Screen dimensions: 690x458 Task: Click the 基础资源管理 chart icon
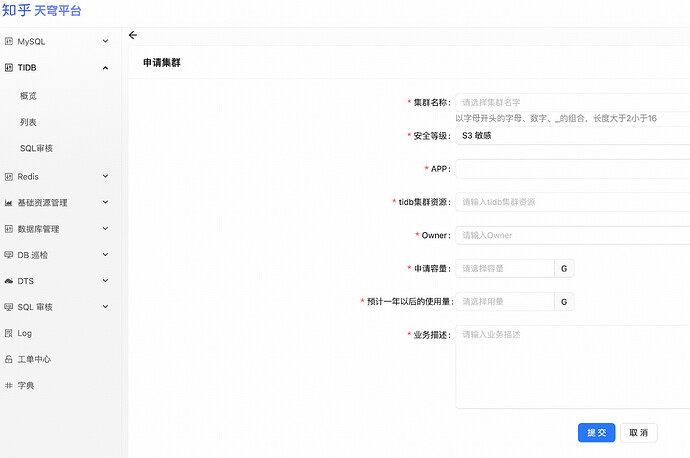8,203
